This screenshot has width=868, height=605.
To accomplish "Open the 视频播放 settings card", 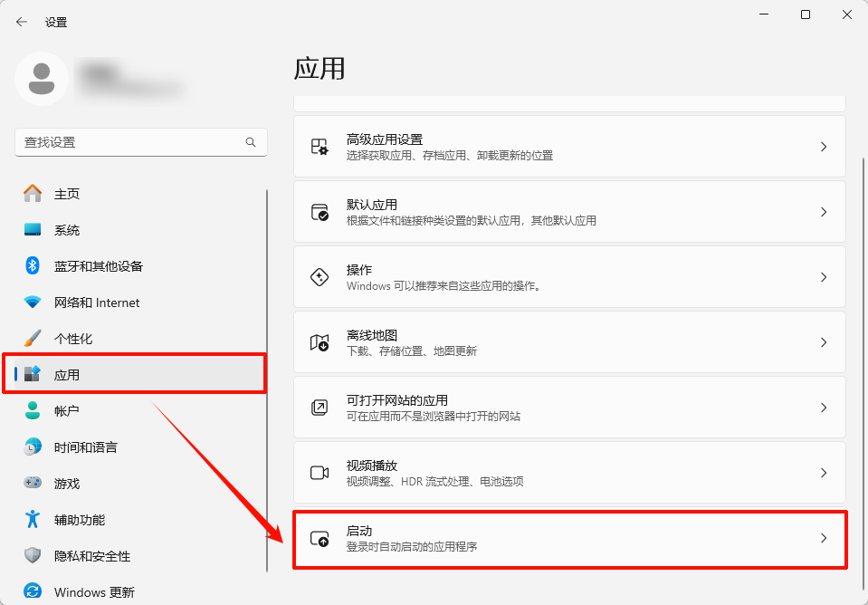I will point(569,473).
